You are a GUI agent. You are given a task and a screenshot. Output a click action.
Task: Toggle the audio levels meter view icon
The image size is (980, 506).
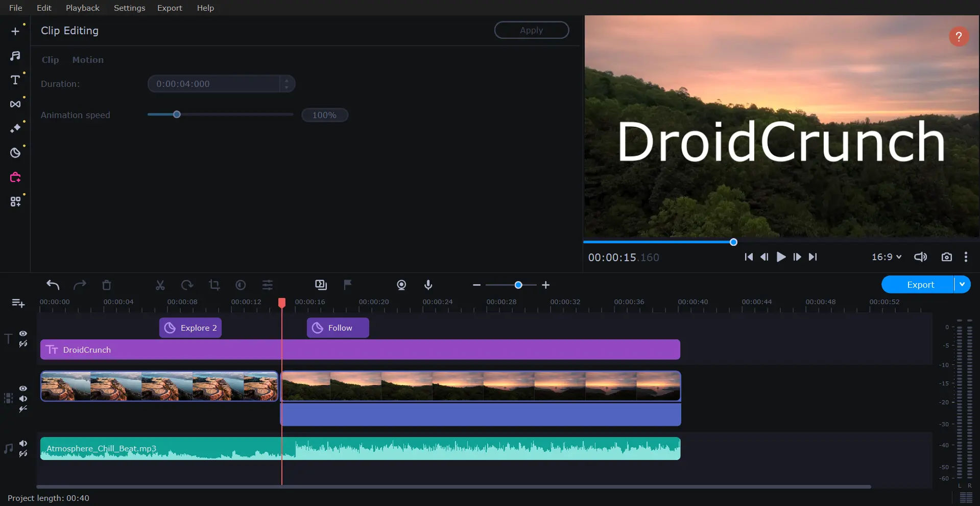[x=966, y=498]
